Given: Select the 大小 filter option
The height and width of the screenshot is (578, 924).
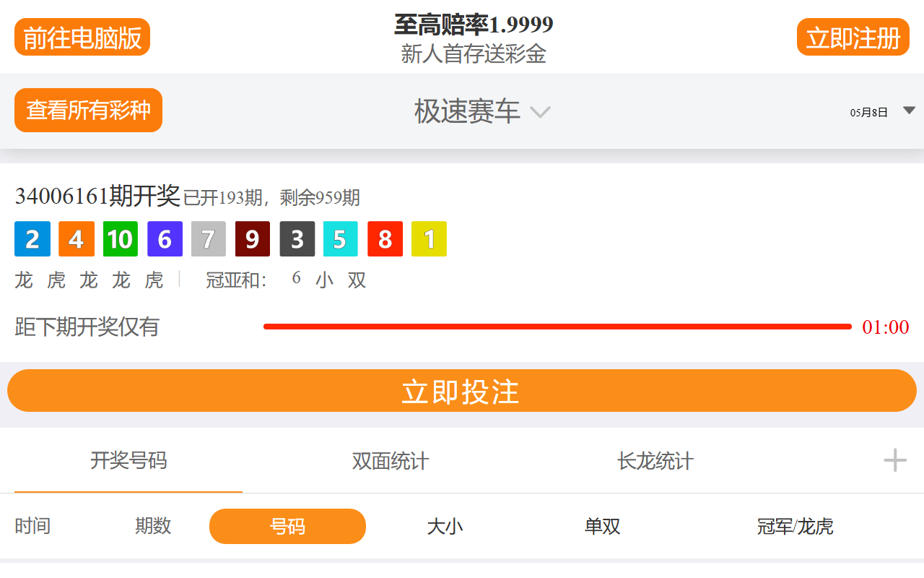Looking at the screenshot, I should (x=445, y=526).
